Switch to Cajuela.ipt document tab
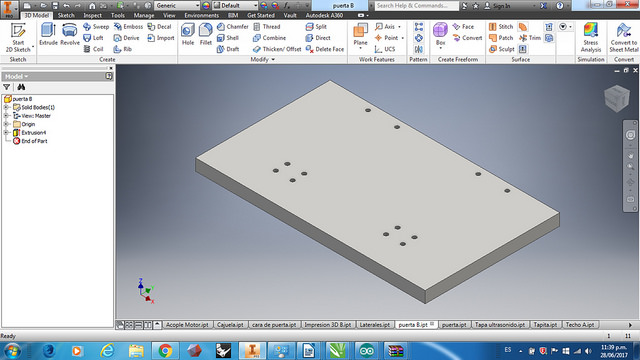This screenshot has height=360, width=640. tap(230, 325)
